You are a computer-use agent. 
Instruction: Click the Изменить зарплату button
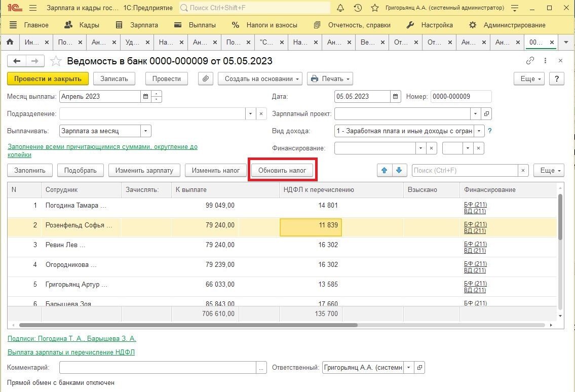click(x=144, y=170)
